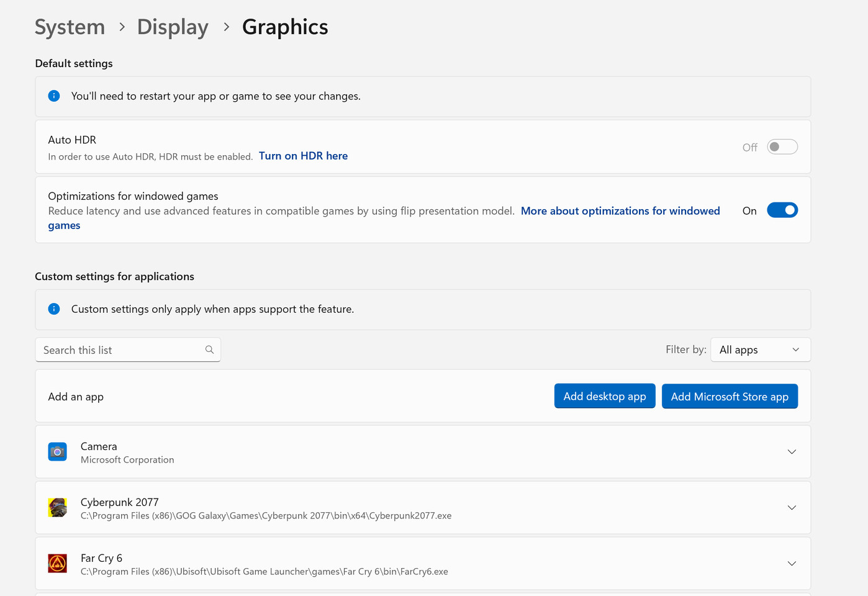Screen dimensions: 868x596
Task: Focus the Search this list field
Action: click(121, 350)
